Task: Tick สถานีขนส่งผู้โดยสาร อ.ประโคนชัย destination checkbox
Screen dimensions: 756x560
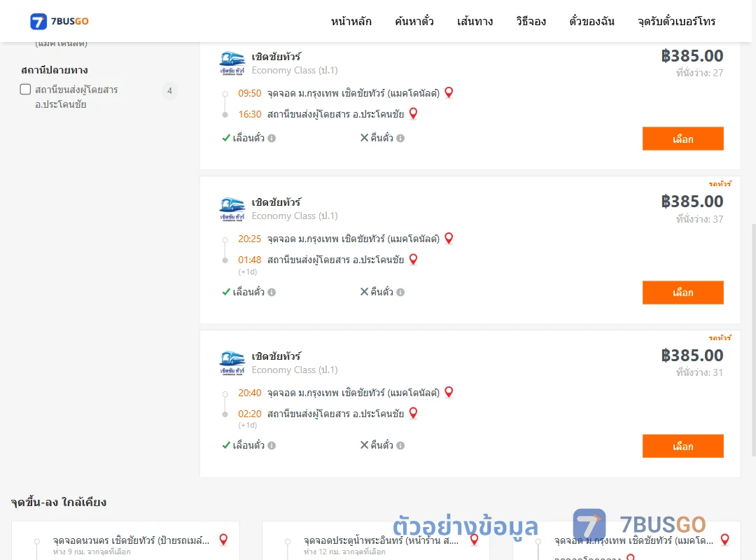Action: coord(26,89)
